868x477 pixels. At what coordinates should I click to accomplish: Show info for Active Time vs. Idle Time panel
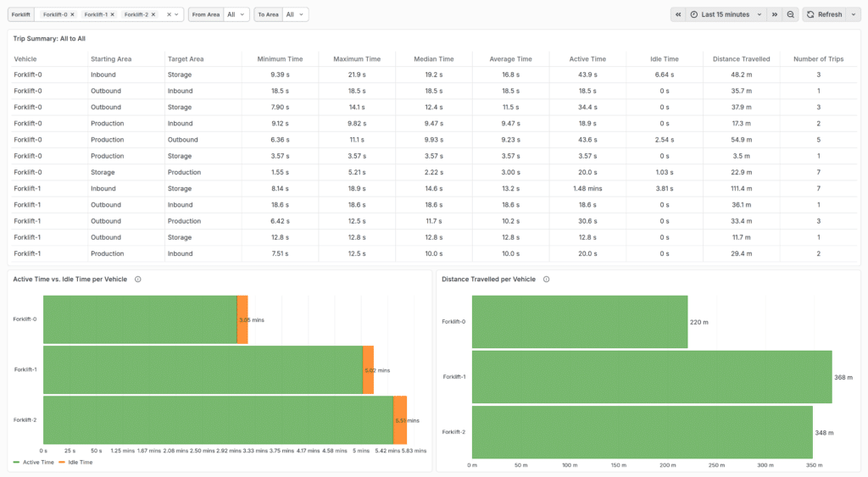pyautogui.click(x=138, y=280)
